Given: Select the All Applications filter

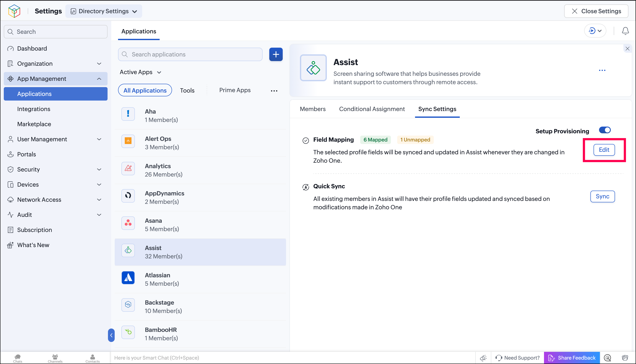Looking at the screenshot, I should pos(145,90).
